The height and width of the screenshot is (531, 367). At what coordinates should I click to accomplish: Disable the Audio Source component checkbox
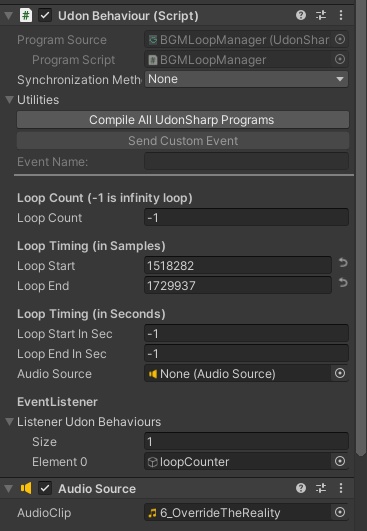point(45,488)
